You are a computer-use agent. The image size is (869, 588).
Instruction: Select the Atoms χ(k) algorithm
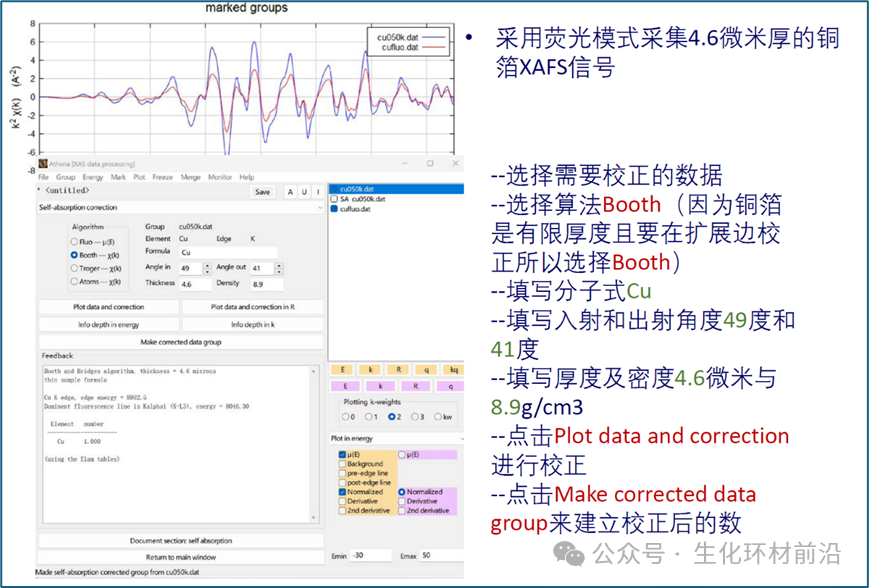tap(74, 282)
